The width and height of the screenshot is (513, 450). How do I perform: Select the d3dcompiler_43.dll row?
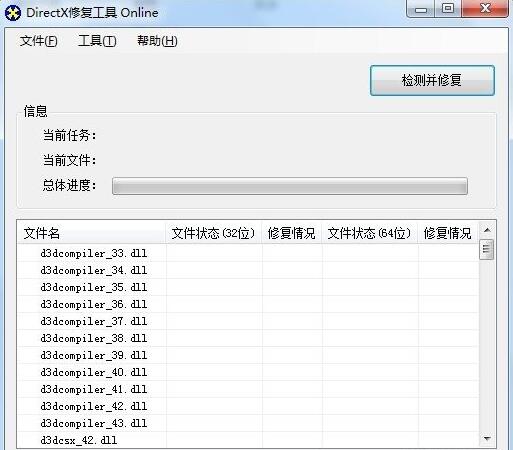point(248,423)
